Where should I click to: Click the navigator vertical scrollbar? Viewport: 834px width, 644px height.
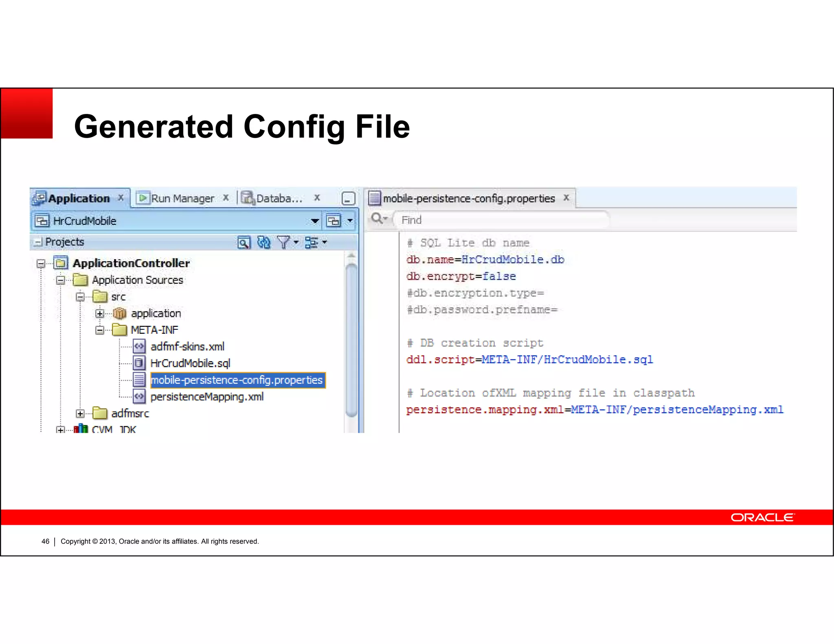point(351,340)
